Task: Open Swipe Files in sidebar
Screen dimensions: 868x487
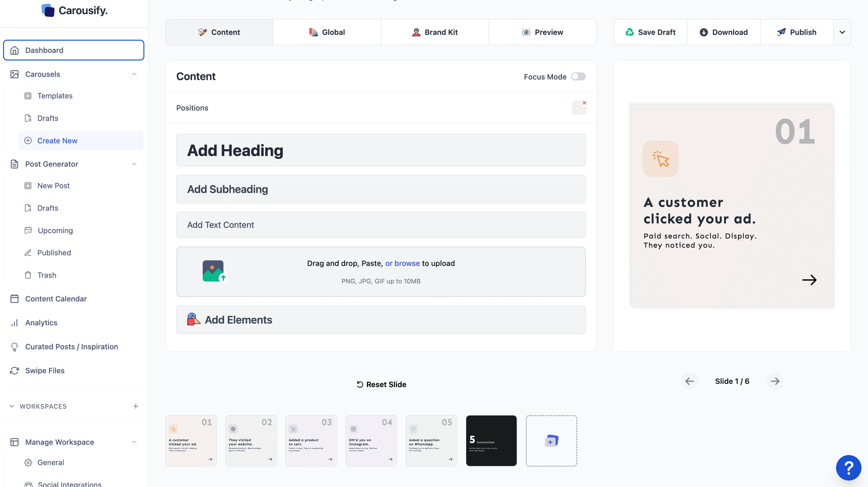Action: (74, 370)
